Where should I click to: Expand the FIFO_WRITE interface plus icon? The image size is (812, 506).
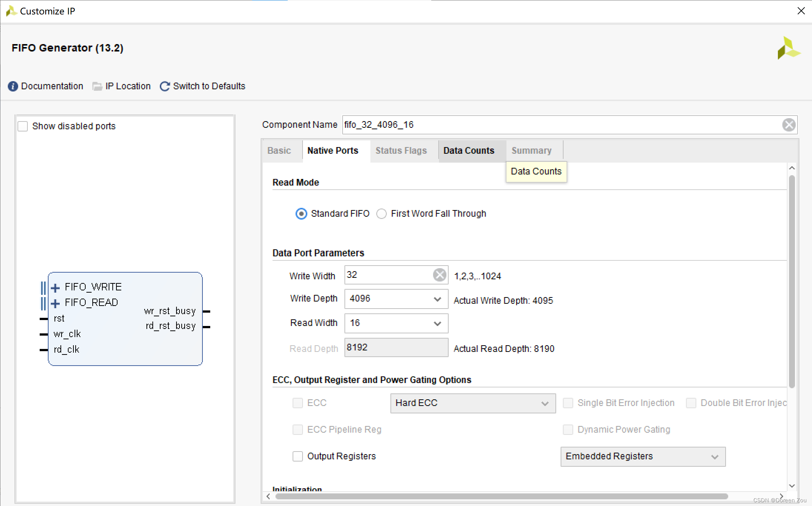point(55,288)
